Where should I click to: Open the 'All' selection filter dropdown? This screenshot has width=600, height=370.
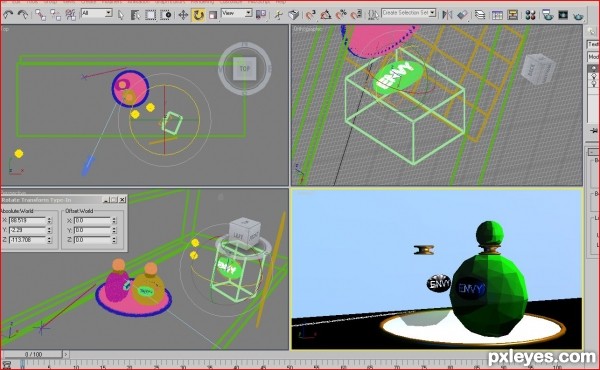pos(96,13)
